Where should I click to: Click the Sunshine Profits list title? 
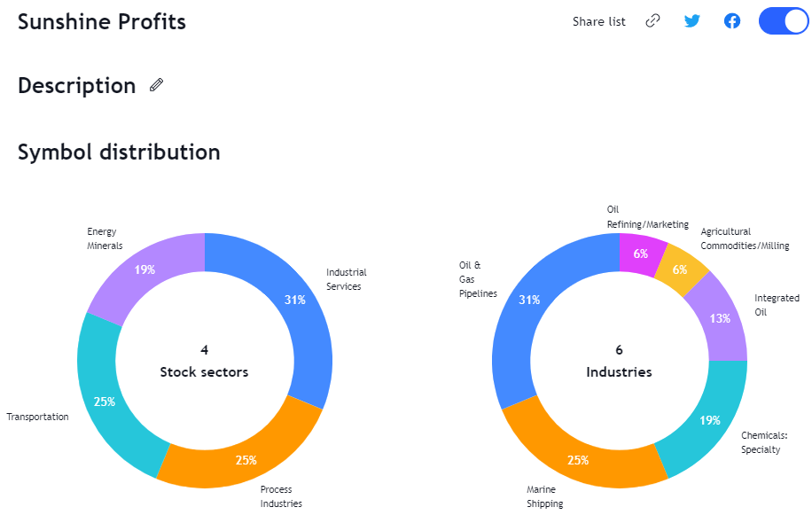[101, 22]
